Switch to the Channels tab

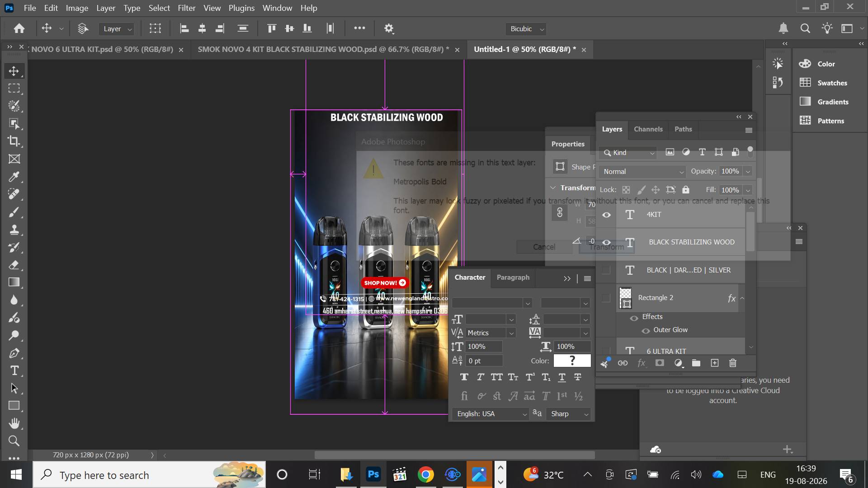(648, 129)
